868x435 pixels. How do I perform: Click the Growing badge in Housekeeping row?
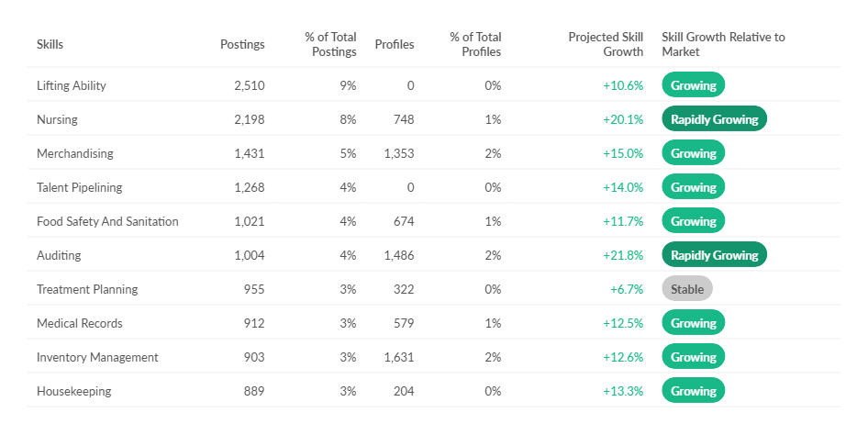[693, 391]
